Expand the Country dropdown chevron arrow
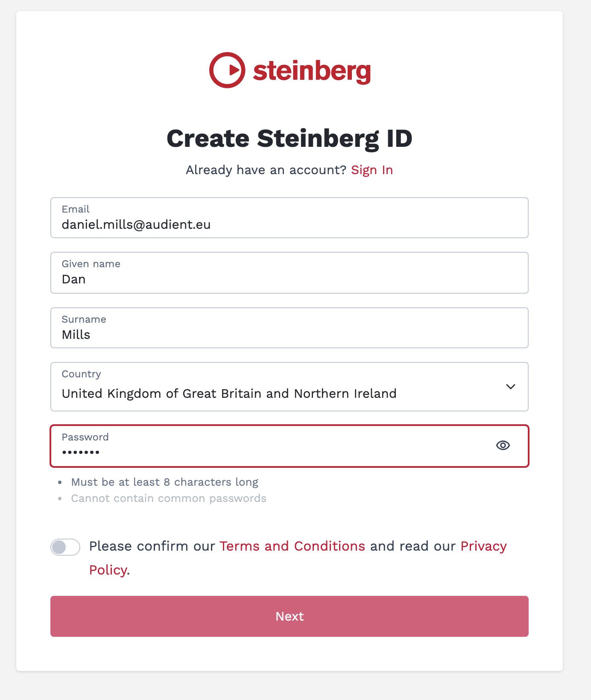591x700 pixels. point(511,387)
